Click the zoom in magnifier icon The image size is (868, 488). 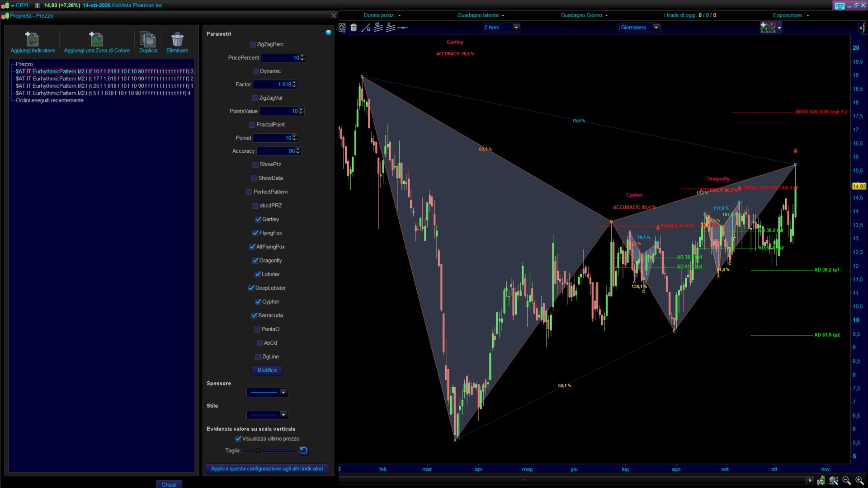point(859,480)
